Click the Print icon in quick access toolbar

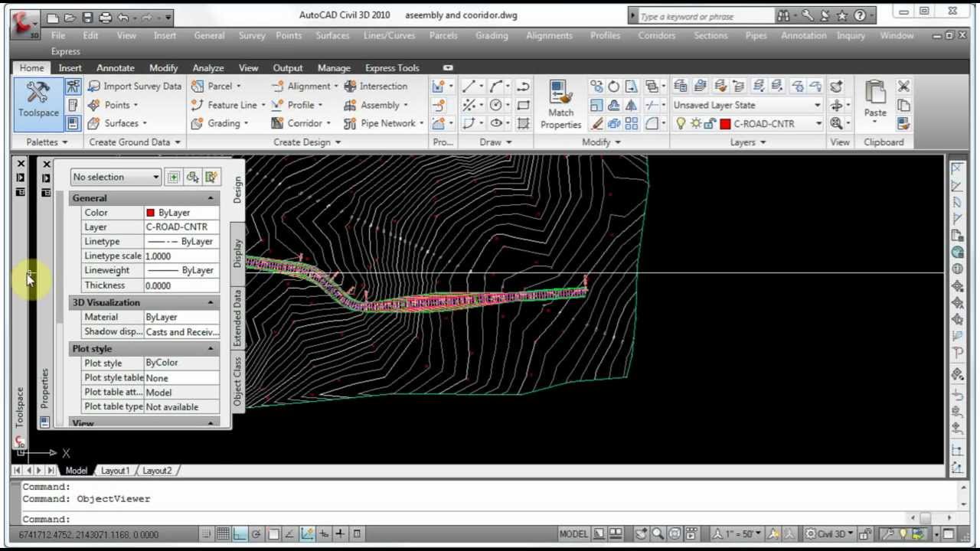[105, 17]
